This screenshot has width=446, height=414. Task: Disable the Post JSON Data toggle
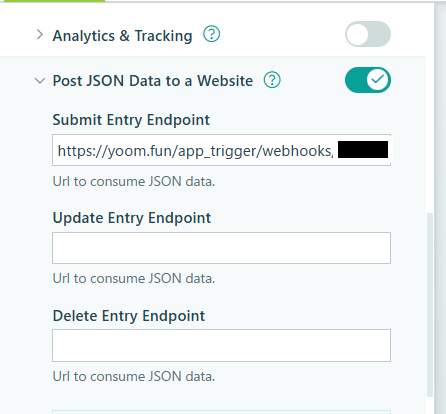coord(368,80)
